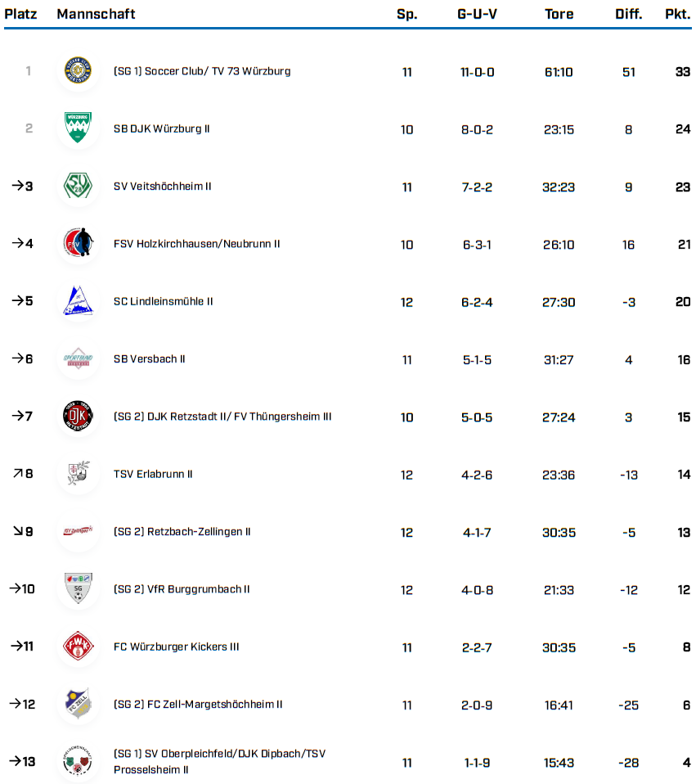Click the Retzbach-Zellingen II team name
Image resolution: width=696 pixels, height=784 pixels.
pyautogui.click(x=182, y=532)
